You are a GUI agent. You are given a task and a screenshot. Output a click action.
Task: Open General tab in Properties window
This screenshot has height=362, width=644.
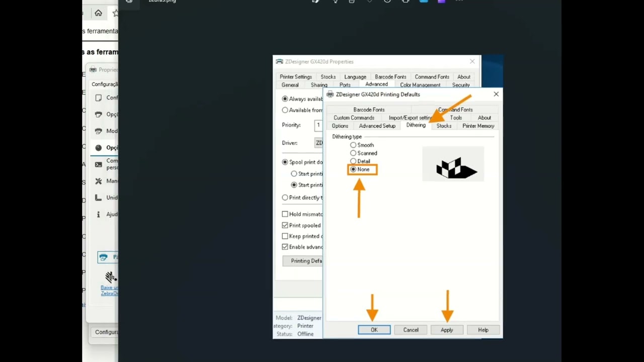click(x=290, y=85)
